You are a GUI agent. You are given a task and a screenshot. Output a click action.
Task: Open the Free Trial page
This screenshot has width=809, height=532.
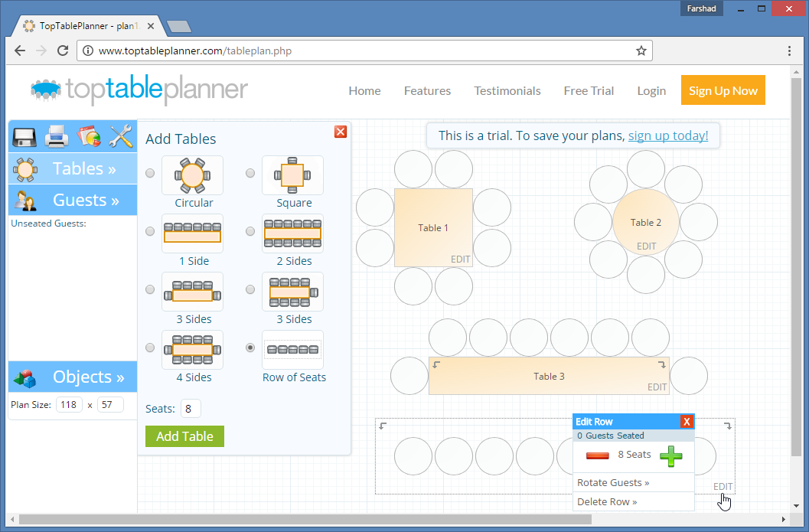tap(589, 91)
